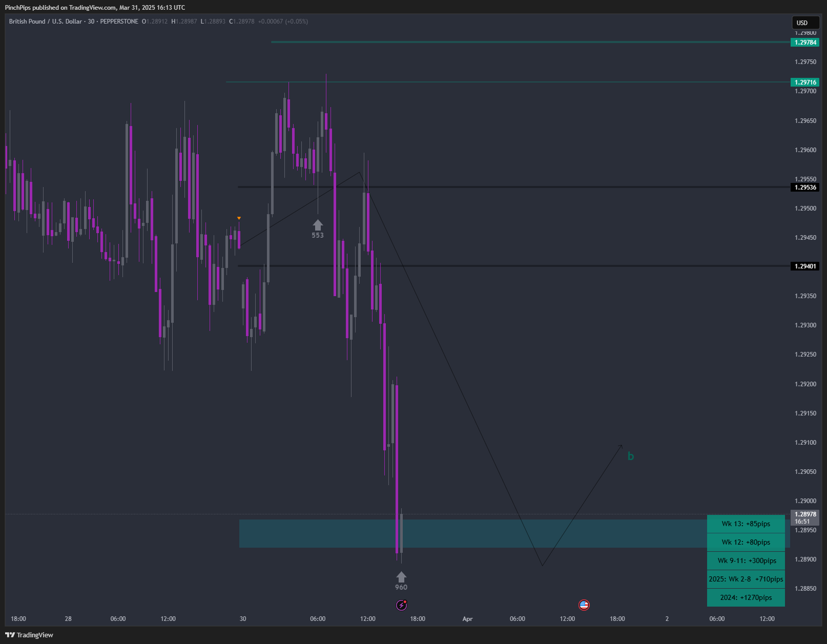Viewport: 827px width, 644px height.
Task: Click the Wk 13: +85pips box
Action: 746,524
